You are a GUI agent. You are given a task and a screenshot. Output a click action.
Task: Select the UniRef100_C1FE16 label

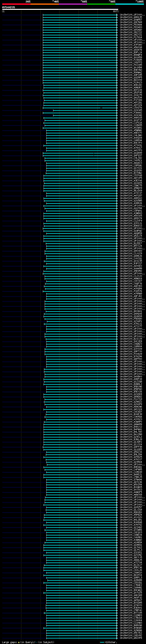click(x=131, y=122)
